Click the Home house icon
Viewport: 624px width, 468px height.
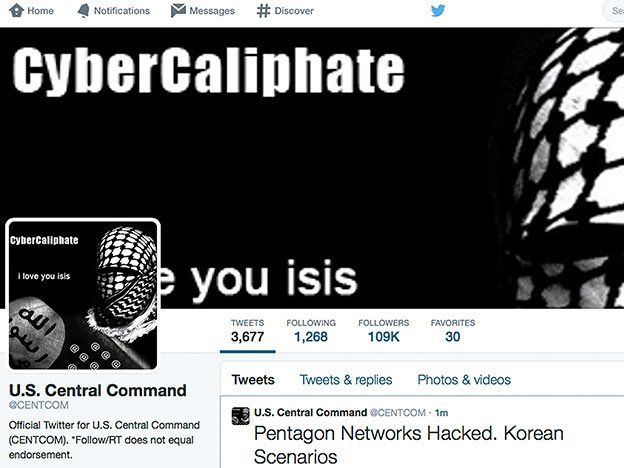click(17, 11)
